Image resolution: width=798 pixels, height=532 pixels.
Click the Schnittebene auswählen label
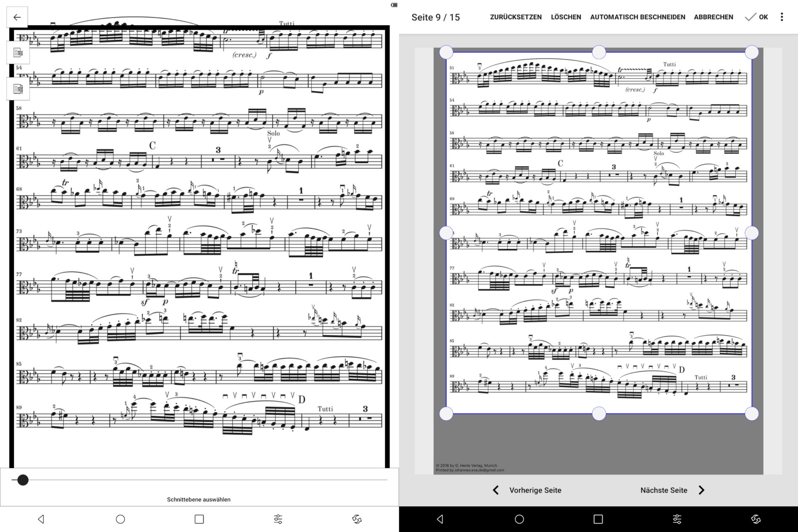click(x=199, y=499)
